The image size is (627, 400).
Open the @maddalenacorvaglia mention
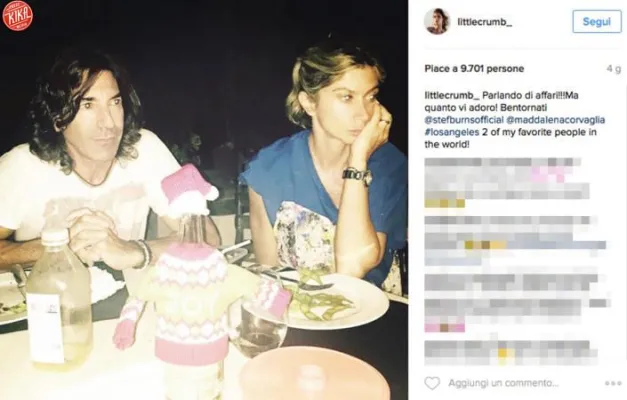[x=555, y=120]
